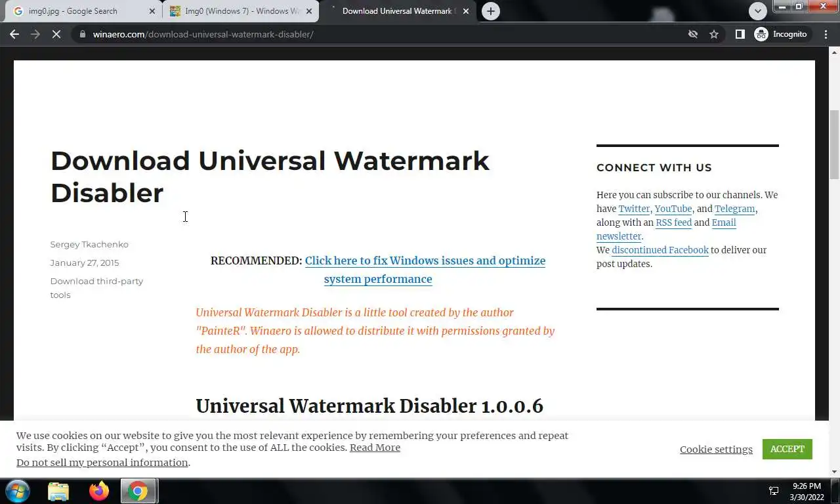Close the Download Universal Watermark tab

pos(466,11)
